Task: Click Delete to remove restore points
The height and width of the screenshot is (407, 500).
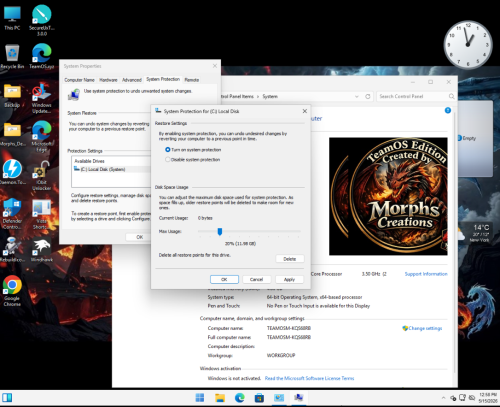Action: (290, 259)
